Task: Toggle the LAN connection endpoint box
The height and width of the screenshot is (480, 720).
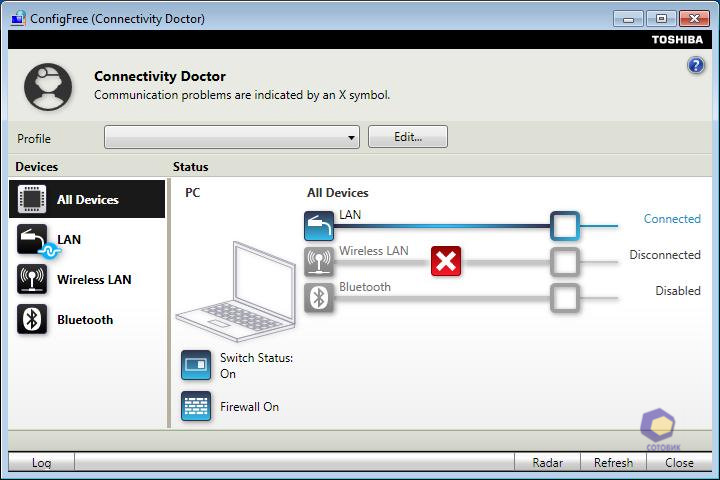Action: (565, 226)
